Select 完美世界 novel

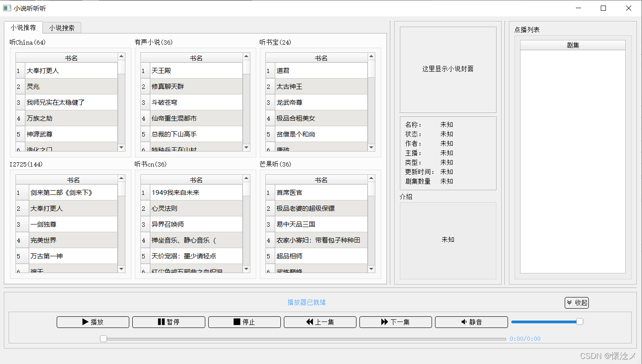click(73, 240)
